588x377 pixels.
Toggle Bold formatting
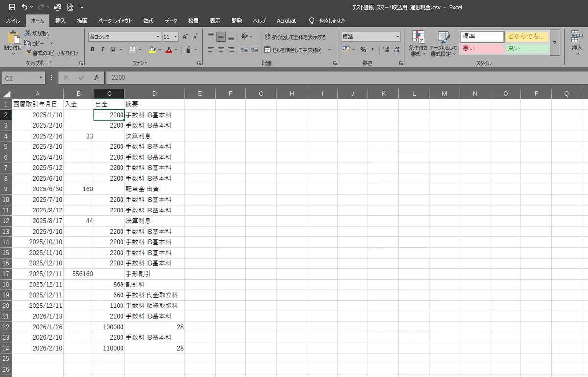pyautogui.click(x=92, y=49)
